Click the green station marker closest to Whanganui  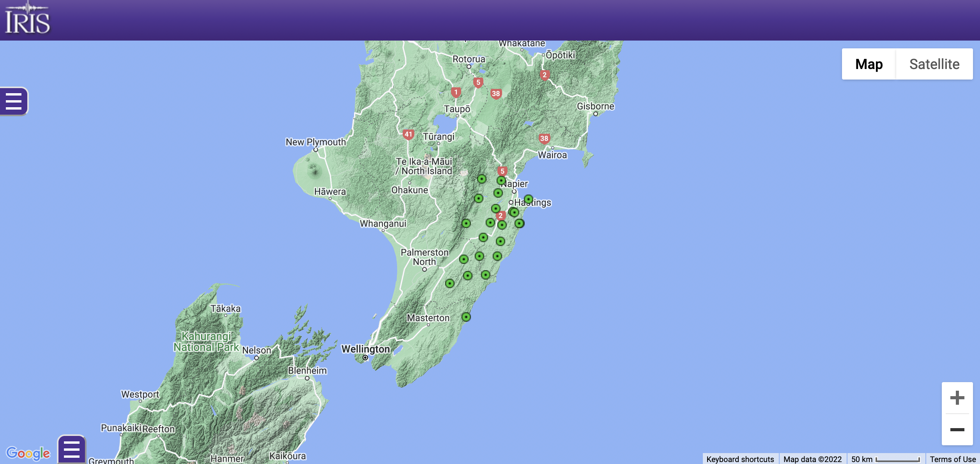(x=466, y=223)
